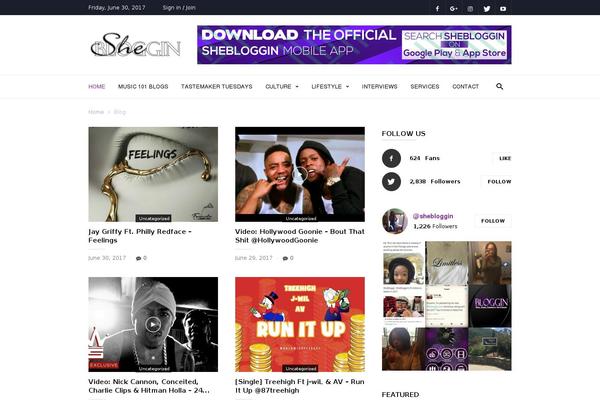Click Uncategorized tag on Run It Up post
This screenshot has width=600, height=400.
click(x=301, y=368)
